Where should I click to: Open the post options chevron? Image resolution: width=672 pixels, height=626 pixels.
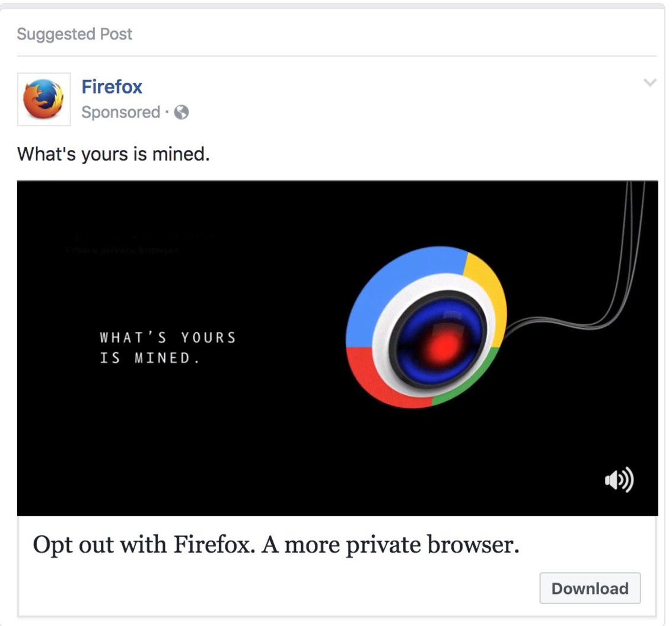650,83
